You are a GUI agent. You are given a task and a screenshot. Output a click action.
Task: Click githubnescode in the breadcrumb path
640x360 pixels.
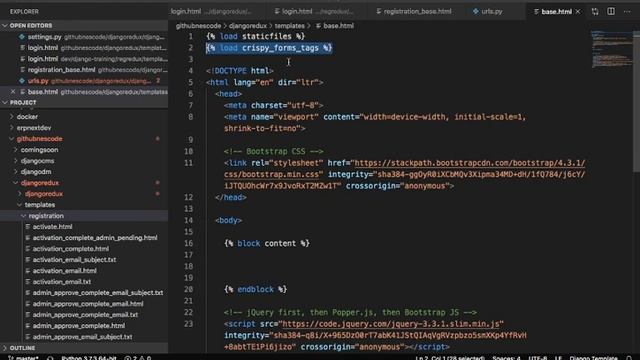[198, 26]
